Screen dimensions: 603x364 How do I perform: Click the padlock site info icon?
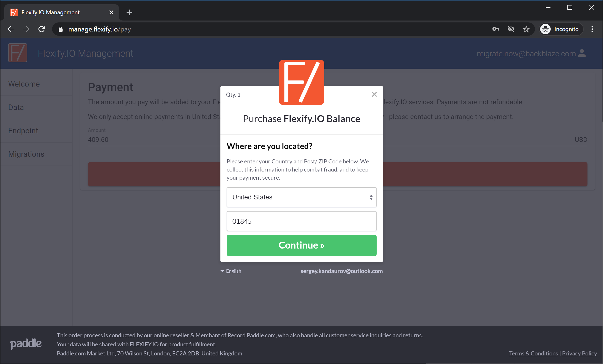(x=61, y=29)
